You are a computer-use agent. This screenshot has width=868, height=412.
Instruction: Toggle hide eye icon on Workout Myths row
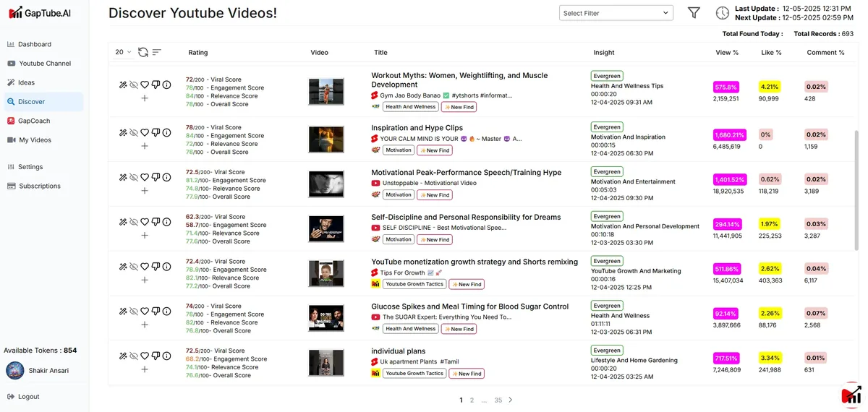(x=134, y=85)
